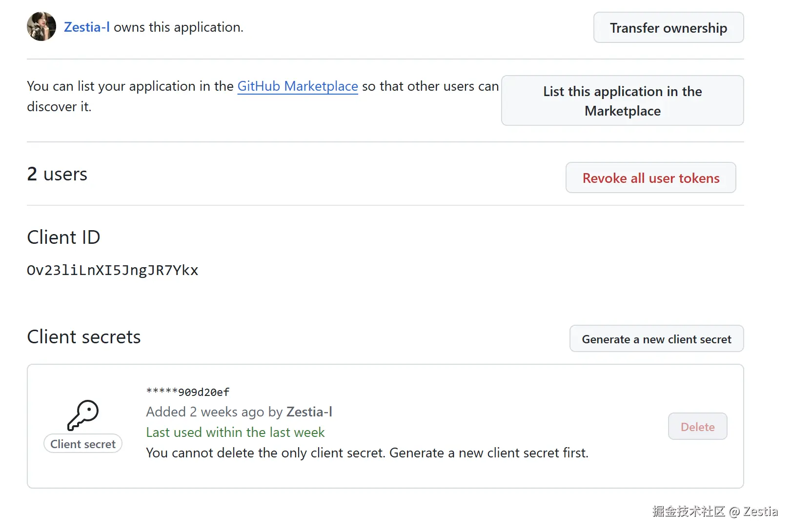Click the Transfer ownership button
The image size is (792, 532).
[668, 28]
